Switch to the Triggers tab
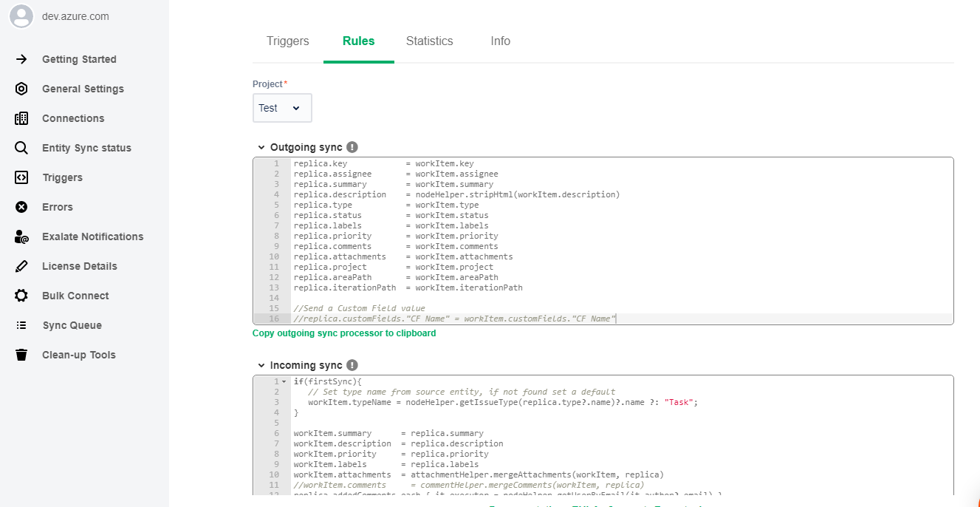 point(288,41)
